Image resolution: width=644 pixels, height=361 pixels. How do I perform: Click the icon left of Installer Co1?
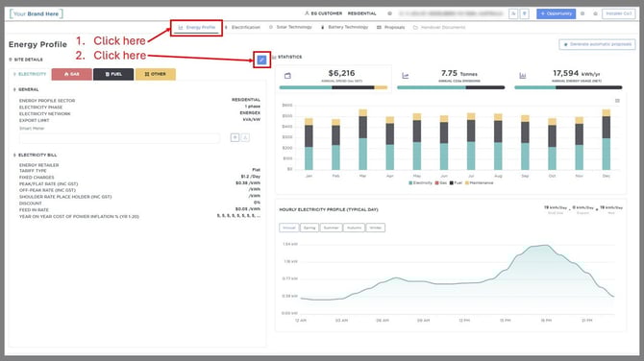click(595, 13)
